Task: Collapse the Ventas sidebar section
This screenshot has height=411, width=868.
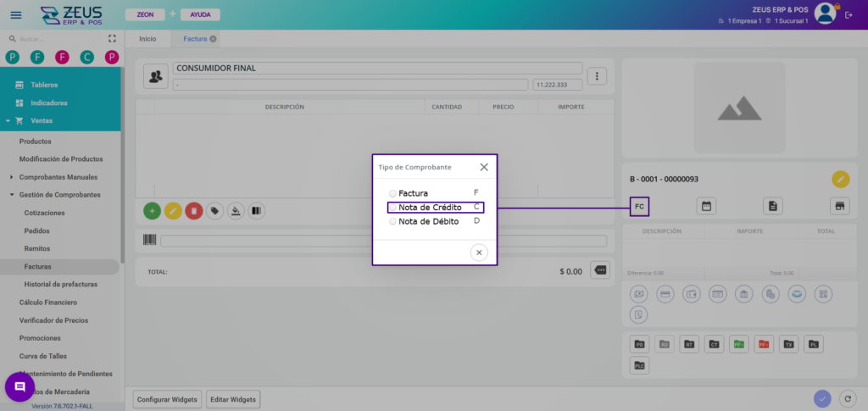Action: tap(8, 121)
